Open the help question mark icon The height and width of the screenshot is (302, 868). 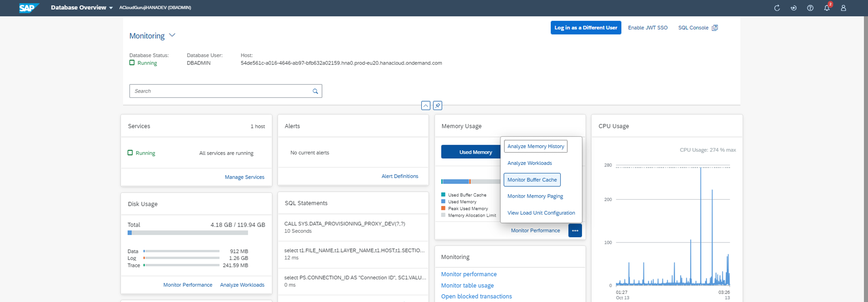(x=810, y=8)
